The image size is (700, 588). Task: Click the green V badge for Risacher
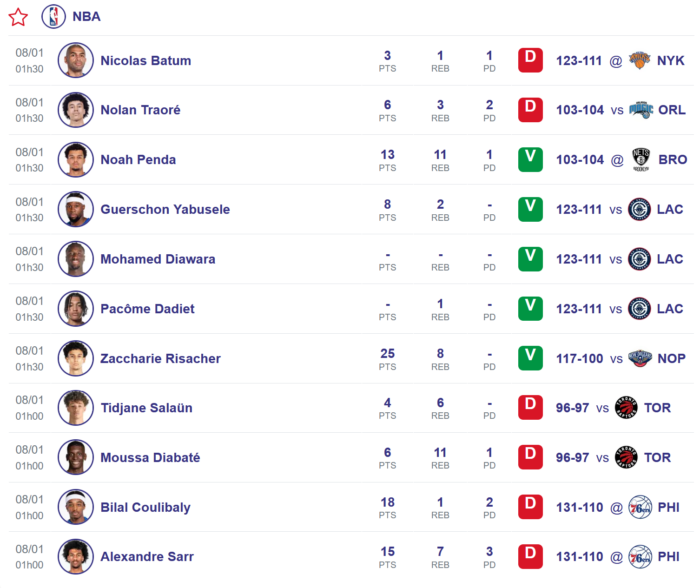tap(530, 358)
